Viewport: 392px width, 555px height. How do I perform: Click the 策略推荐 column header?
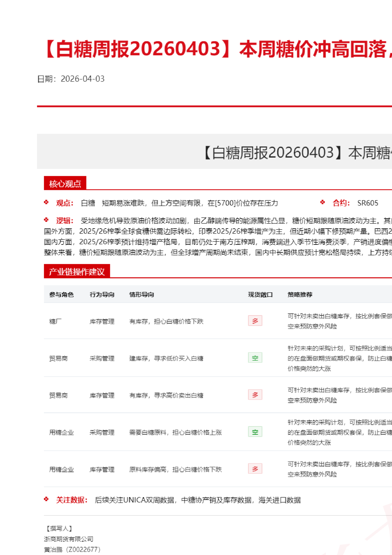(x=300, y=294)
